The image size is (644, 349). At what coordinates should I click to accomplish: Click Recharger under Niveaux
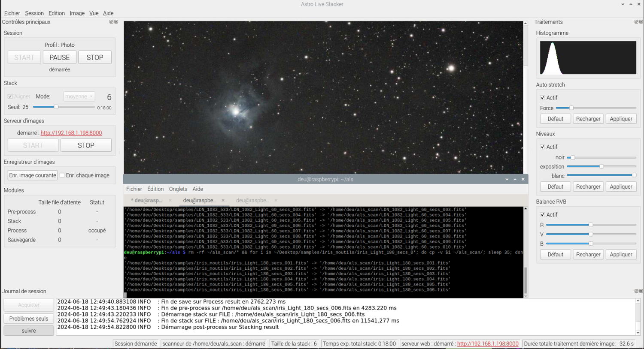588,187
